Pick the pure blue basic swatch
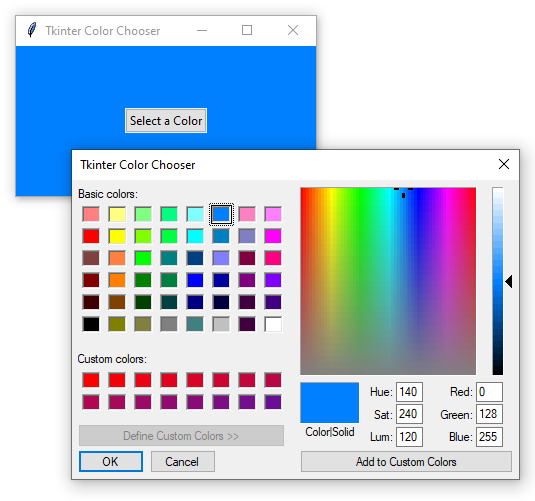535x501 pixels. 195,280
